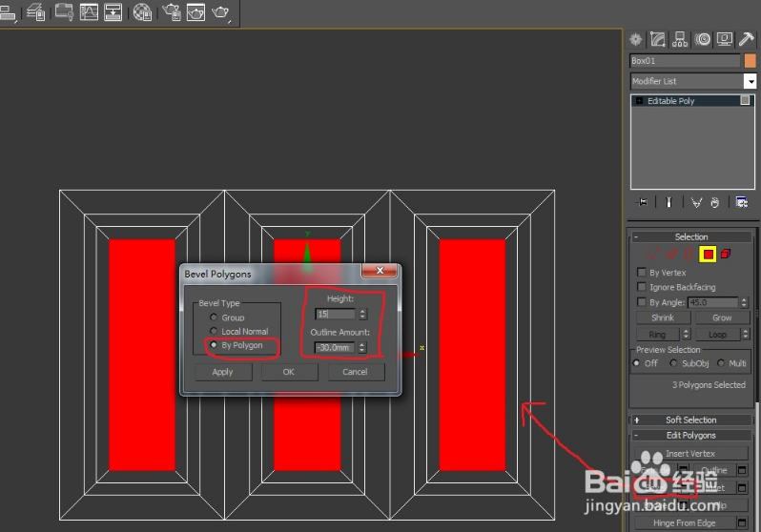Image resolution: width=761 pixels, height=532 pixels.
Task: Toggle Pin Stack below modifier stack
Action: 643,202
